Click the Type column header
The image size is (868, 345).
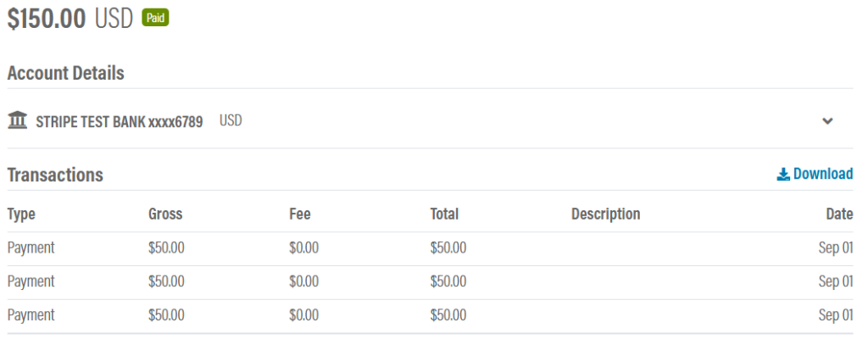coord(21,214)
